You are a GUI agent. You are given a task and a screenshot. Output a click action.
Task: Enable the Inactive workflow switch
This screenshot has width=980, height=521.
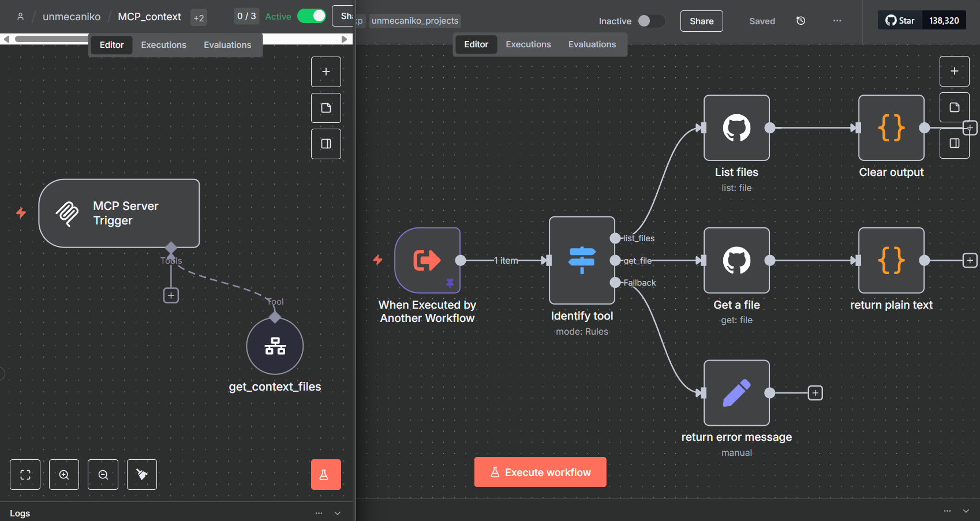[650, 21]
